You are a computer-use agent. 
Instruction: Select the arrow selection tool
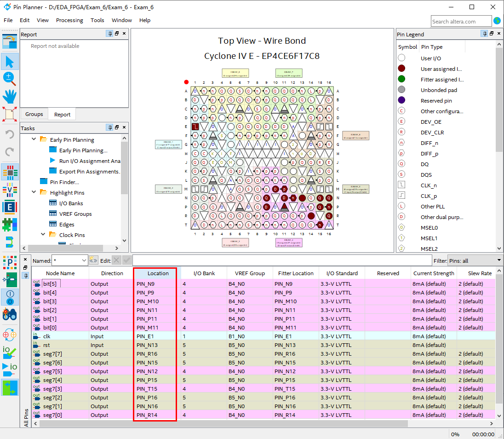[10, 62]
